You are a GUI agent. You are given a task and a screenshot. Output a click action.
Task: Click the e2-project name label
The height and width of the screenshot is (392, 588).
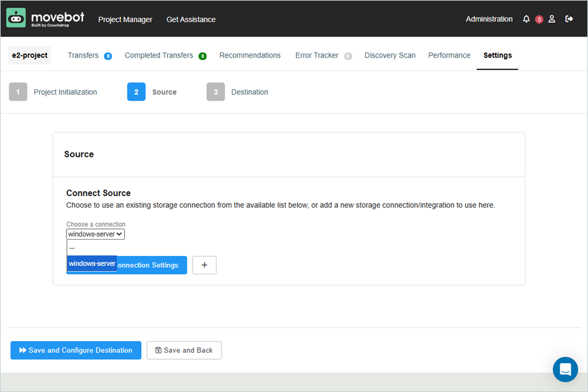click(30, 56)
